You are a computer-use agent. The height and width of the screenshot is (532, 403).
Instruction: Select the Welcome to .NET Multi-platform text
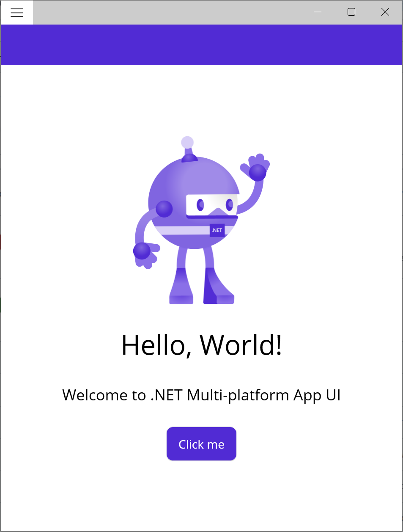(x=201, y=395)
